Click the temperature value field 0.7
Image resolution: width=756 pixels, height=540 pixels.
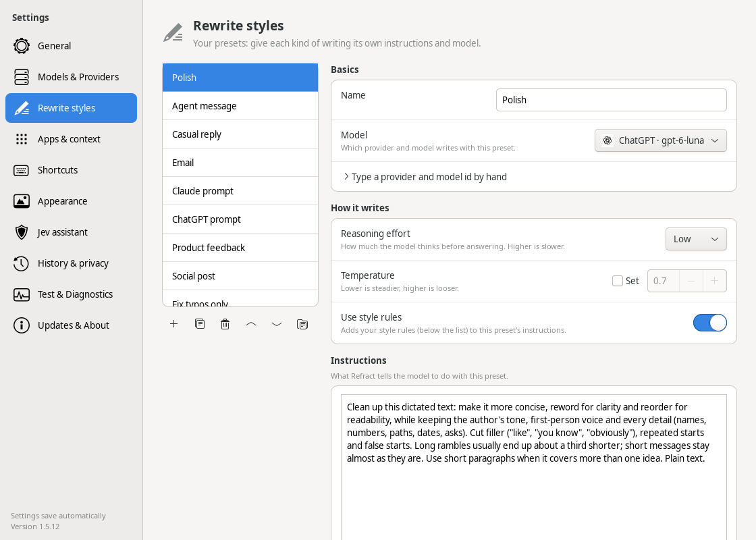click(x=663, y=281)
